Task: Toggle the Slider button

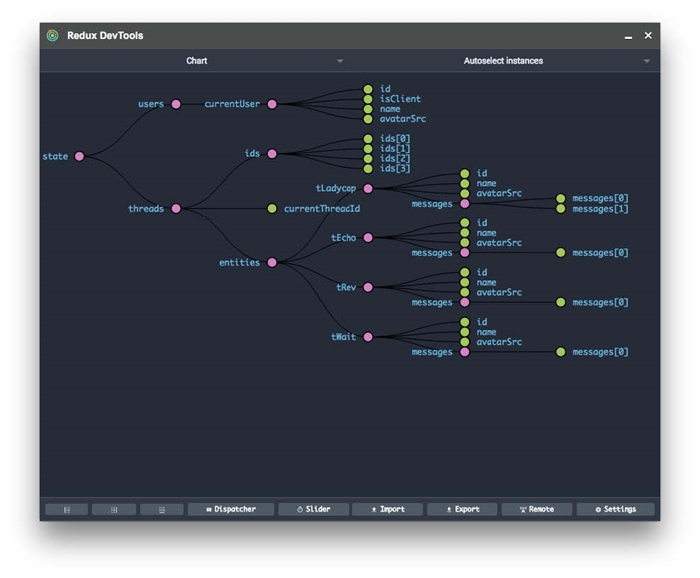Action: [313, 509]
